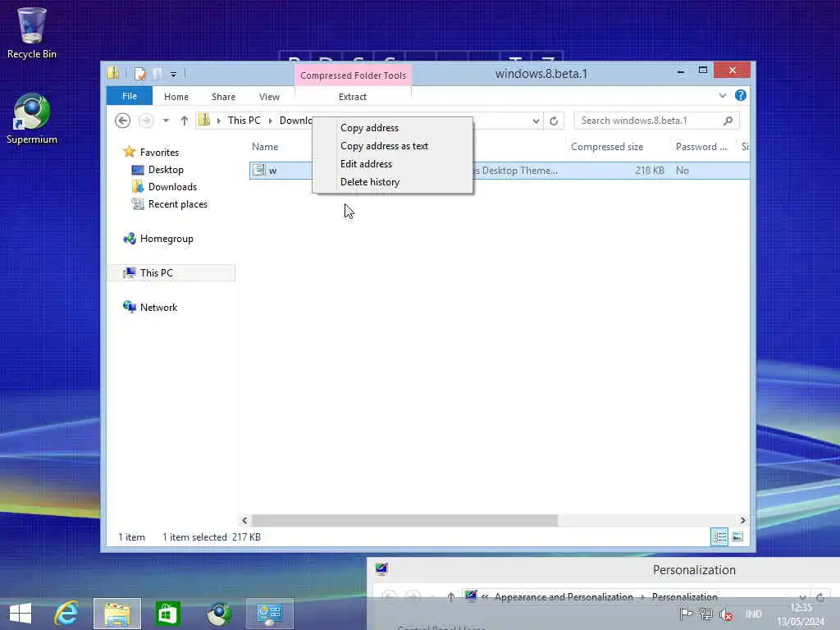This screenshot has height=630, width=840.
Task: Switch to the View ribbon tab
Action: (269, 97)
